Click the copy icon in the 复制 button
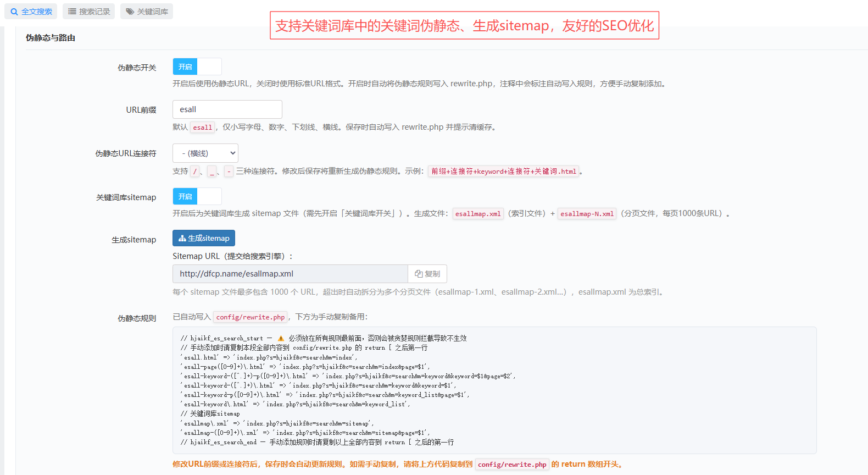This screenshot has height=475, width=868. pyautogui.click(x=419, y=274)
